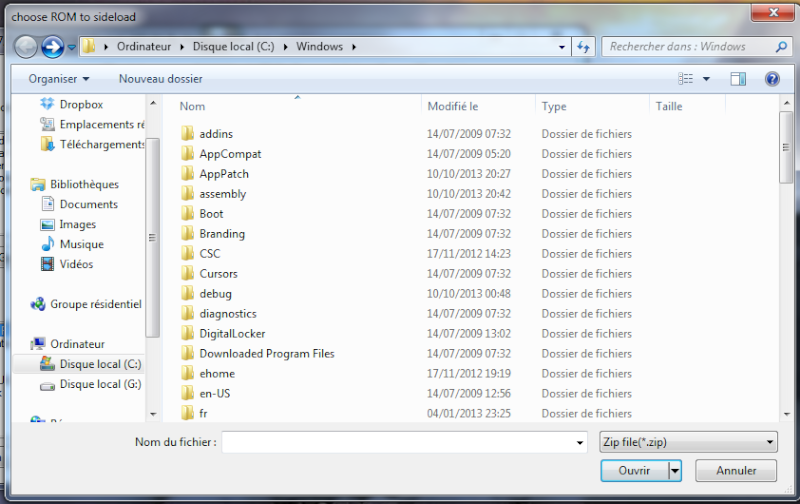Click the Forward navigation arrow
The image size is (800, 504).
(53, 47)
